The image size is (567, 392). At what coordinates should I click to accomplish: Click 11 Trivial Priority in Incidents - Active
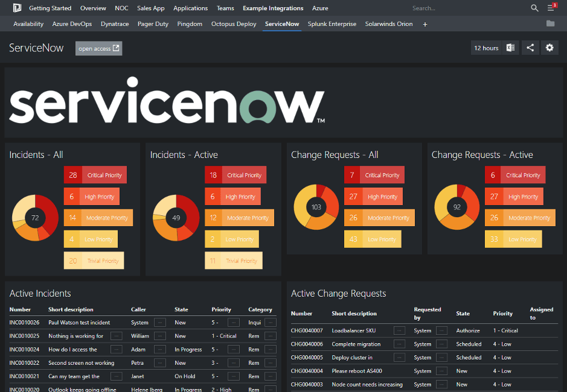pos(234,261)
